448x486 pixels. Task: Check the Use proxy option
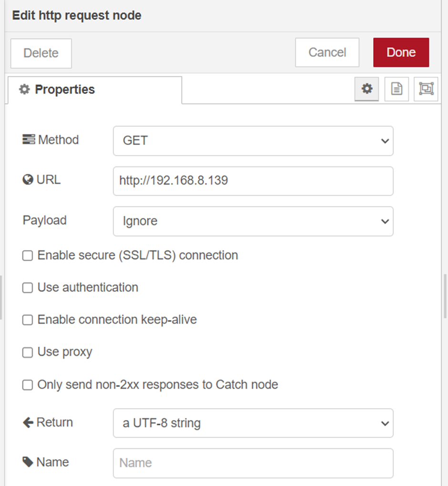pyautogui.click(x=28, y=352)
